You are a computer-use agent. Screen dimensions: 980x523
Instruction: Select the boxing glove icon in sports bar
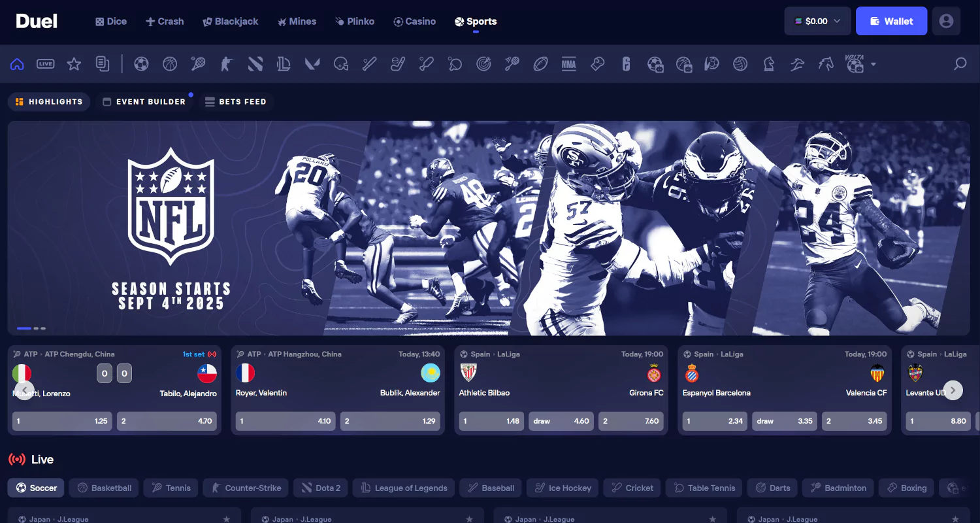pyautogui.click(x=597, y=63)
